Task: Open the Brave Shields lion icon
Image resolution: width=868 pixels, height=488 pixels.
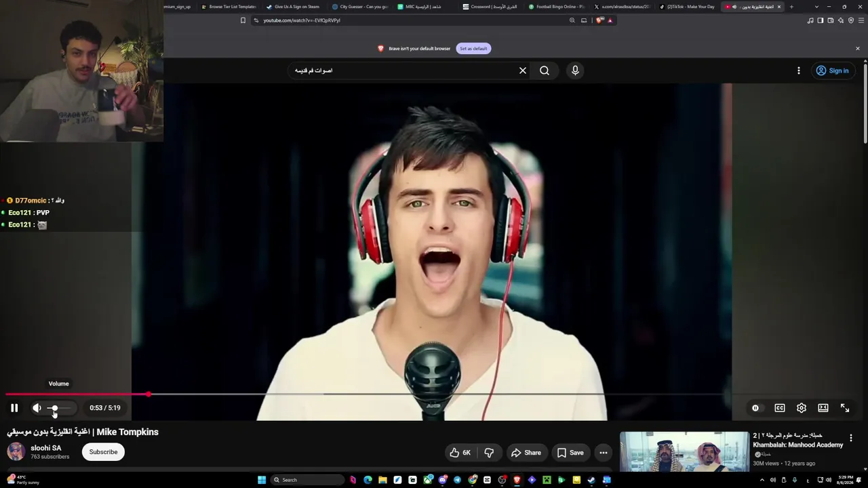Action: (599, 20)
